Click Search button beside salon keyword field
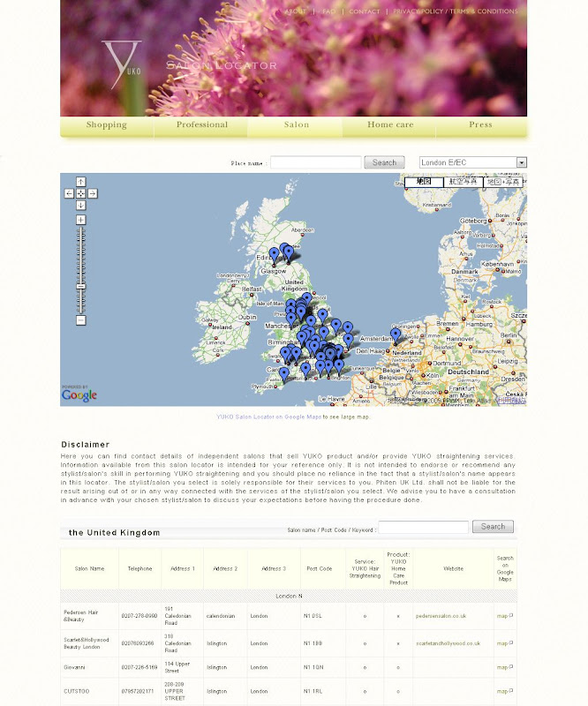This screenshot has width=588, height=706. [x=493, y=527]
